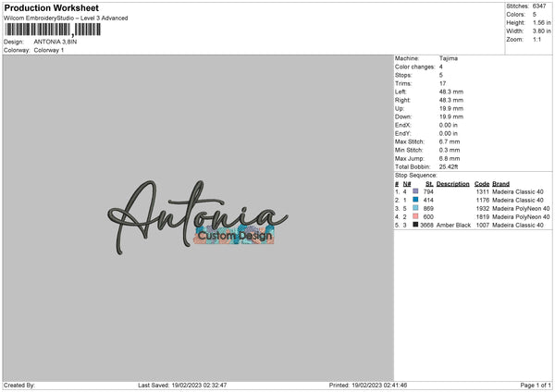
Task: Click the EndX value 0.00 in
Action: click(x=449, y=125)
